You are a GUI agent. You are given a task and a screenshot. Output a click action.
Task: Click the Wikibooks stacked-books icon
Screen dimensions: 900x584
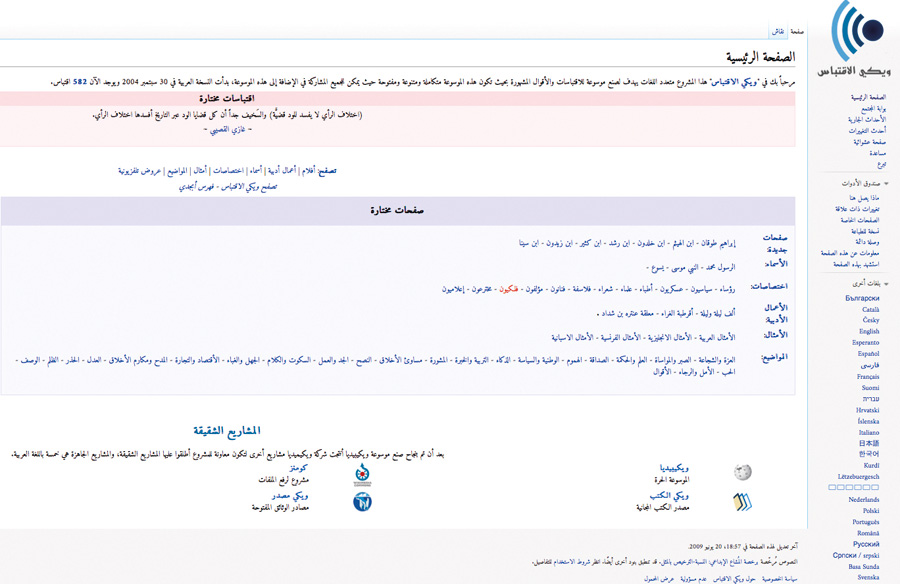(742, 501)
